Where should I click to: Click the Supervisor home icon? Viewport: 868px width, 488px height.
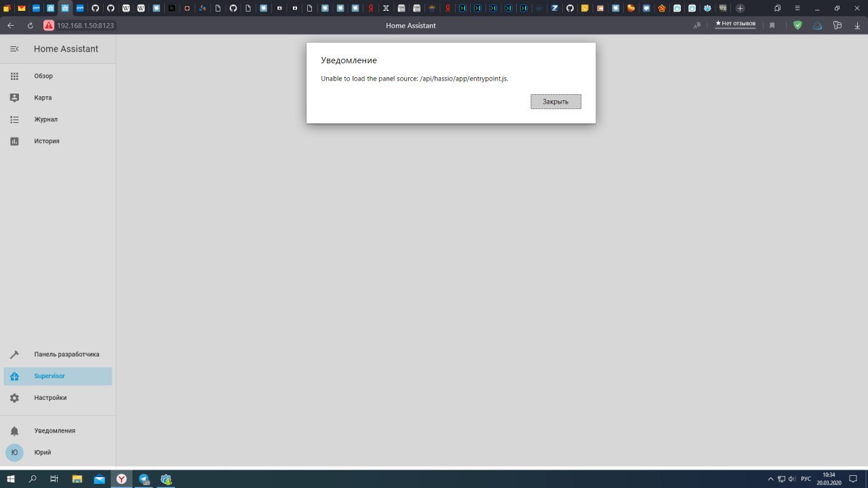[x=14, y=376]
